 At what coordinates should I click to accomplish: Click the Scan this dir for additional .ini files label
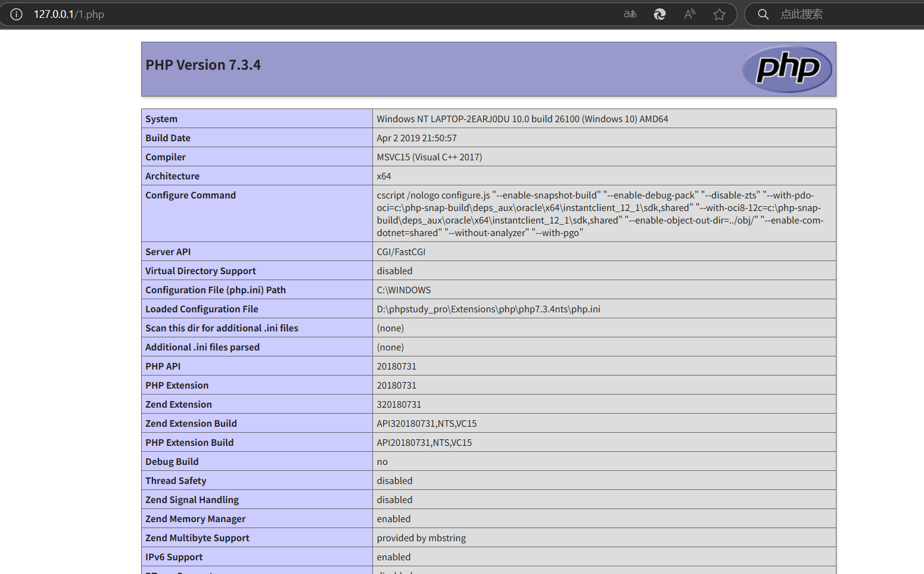click(222, 328)
